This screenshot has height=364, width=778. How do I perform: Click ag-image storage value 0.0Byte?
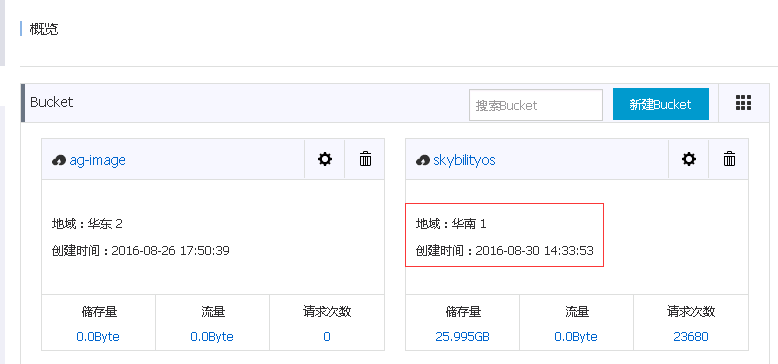[x=98, y=337]
